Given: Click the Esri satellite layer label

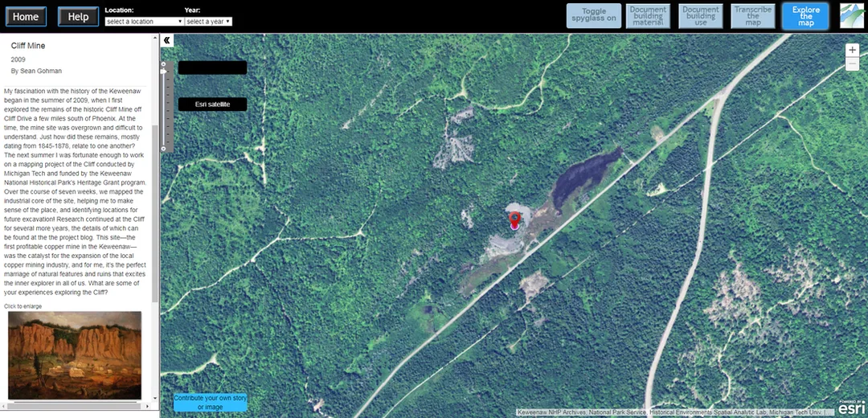Looking at the screenshot, I should pos(212,104).
